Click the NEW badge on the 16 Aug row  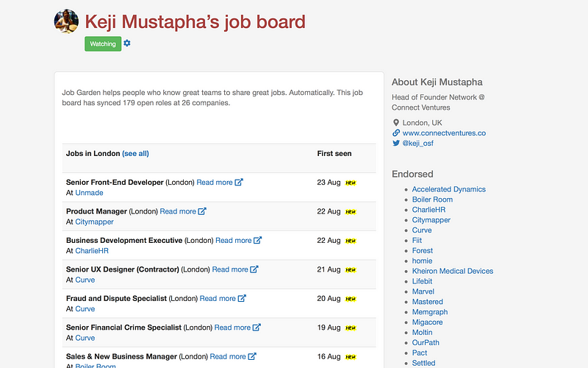click(351, 357)
